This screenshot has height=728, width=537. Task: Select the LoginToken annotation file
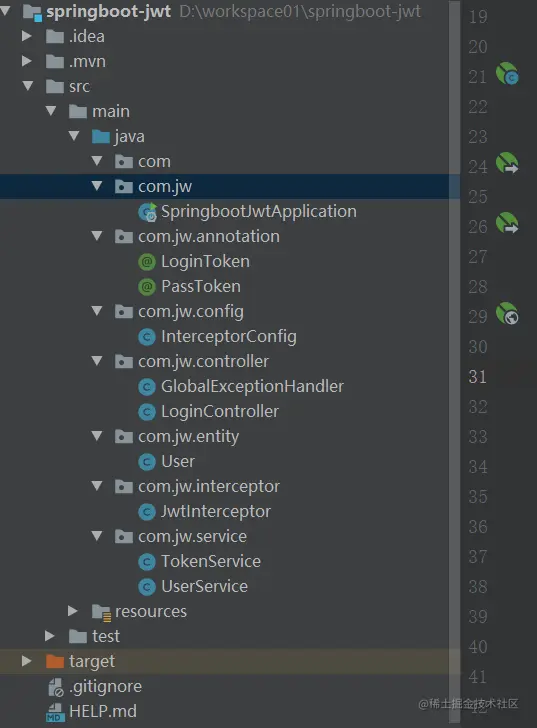205,261
